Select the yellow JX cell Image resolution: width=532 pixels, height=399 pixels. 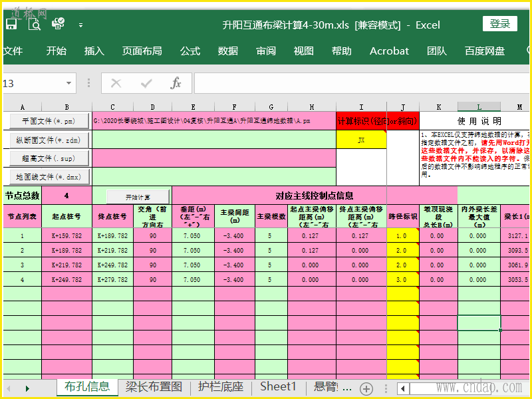coord(361,140)
